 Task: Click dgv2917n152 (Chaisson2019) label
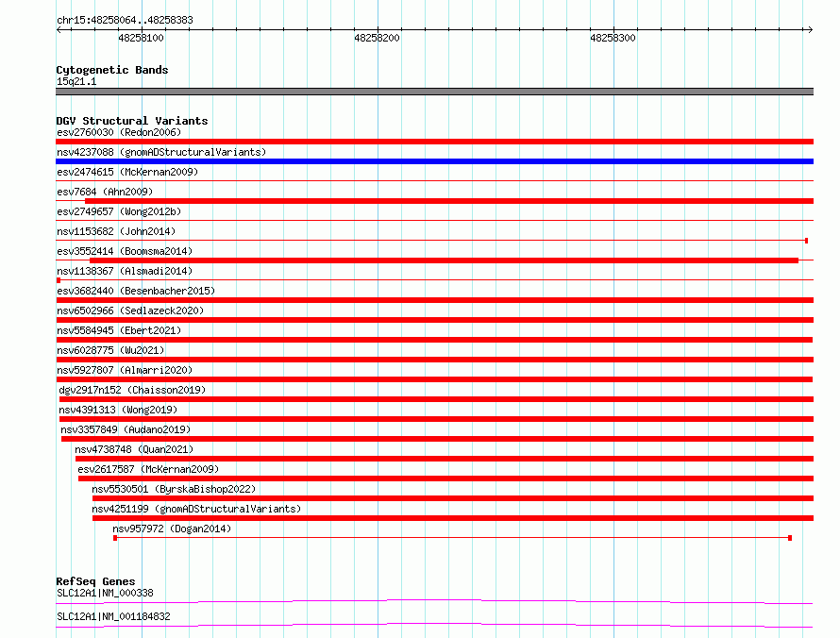132,390
